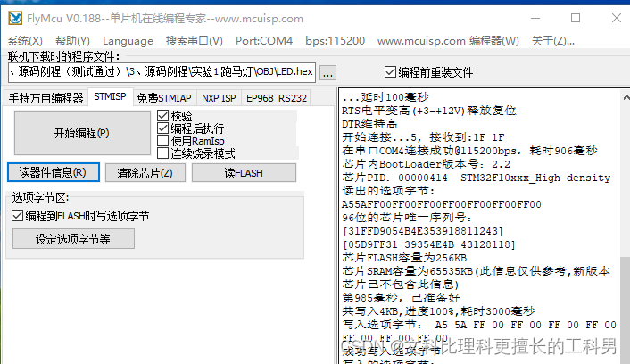630x364 pixels.
Task: Click 清除芯片(Z) button
Action: pyautogui.click(x=145, y=173)
